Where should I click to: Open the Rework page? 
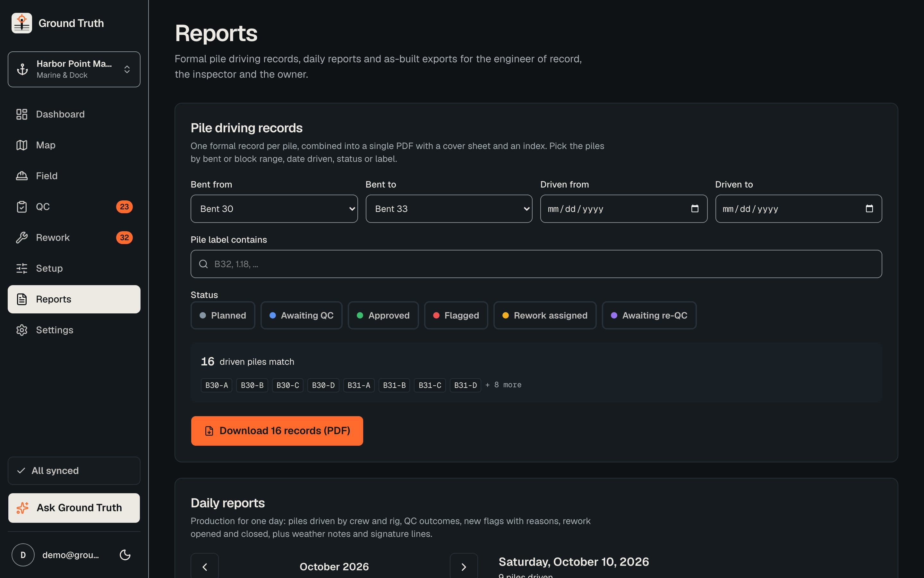pyautogui.click(x=74, y=237)
